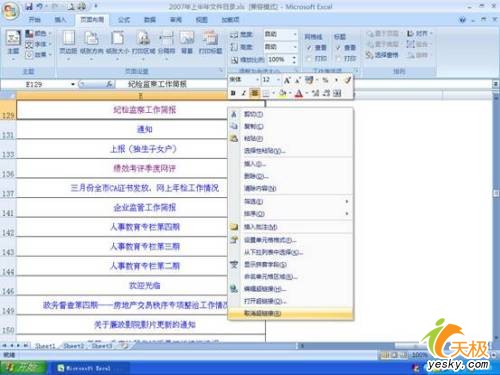Toggle 标题 查看 headings view checkbox

click(x=339, y=48)
